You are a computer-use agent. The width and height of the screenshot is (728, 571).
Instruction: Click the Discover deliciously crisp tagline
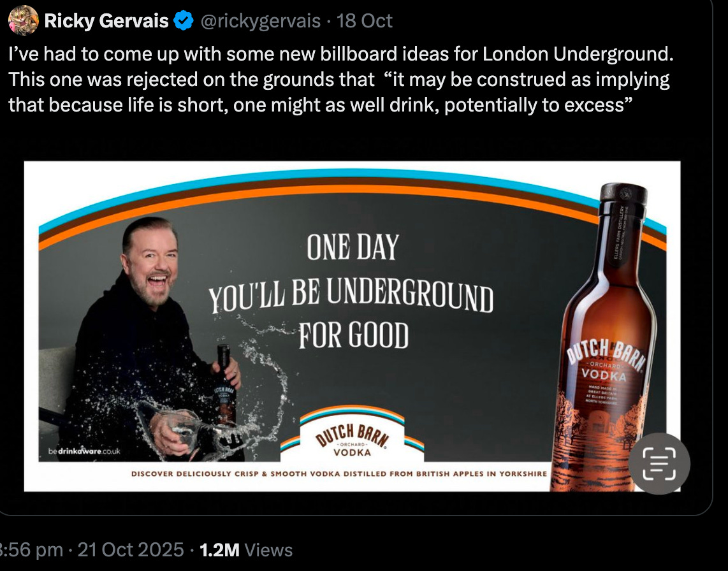click(x=339, y=474)
